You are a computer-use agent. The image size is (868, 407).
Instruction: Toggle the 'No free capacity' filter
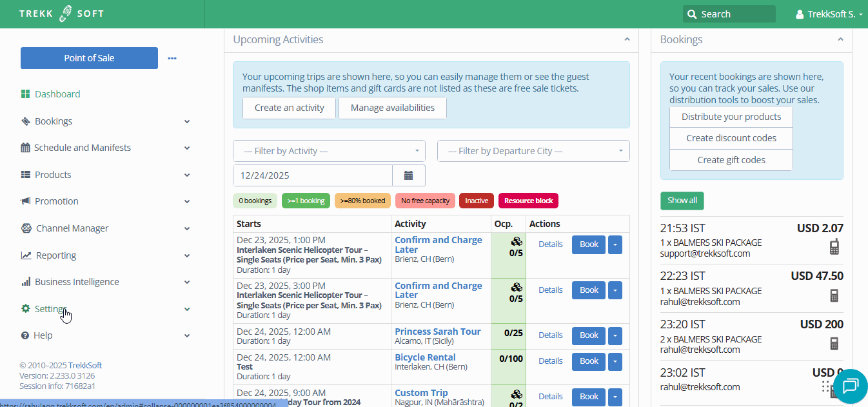(x=425, y=201)
